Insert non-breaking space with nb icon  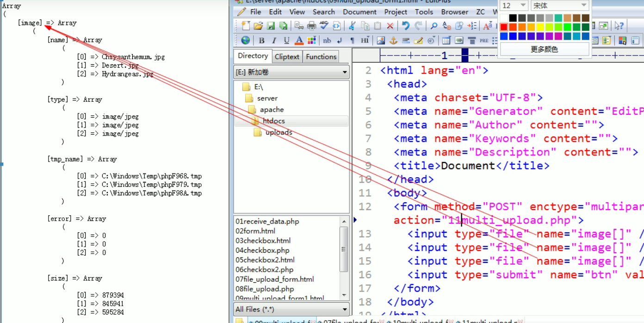(x=327, y=41)
